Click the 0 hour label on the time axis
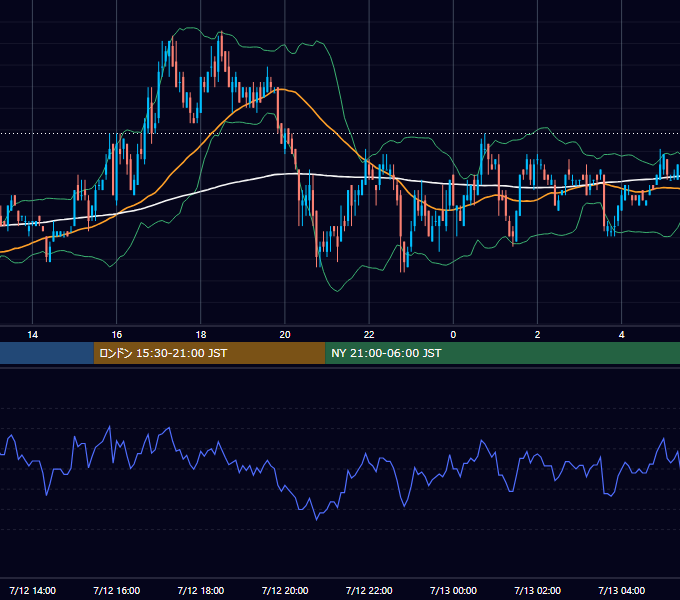 point(453,335)
